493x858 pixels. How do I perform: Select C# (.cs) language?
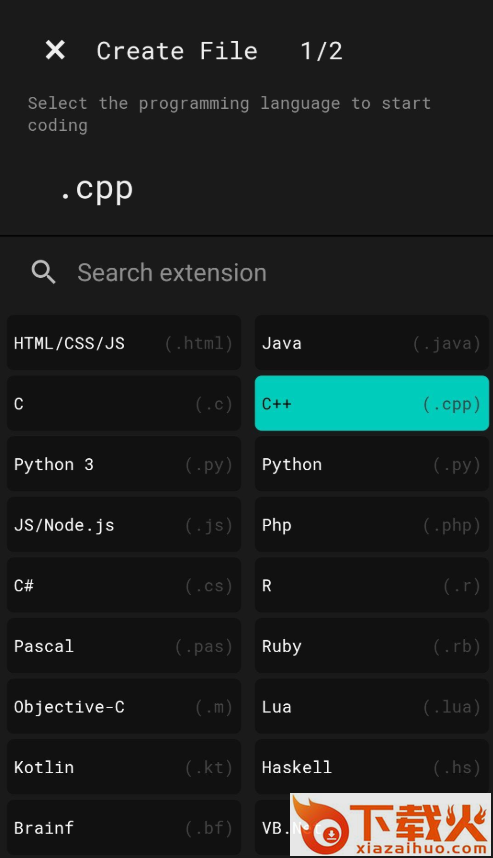pos(124,585)
